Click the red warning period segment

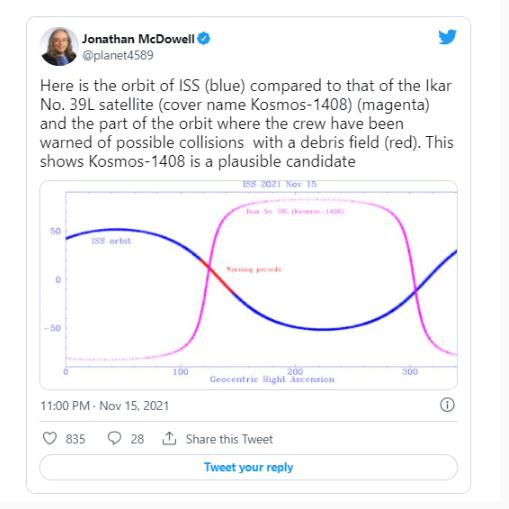(x=220, y=279)
